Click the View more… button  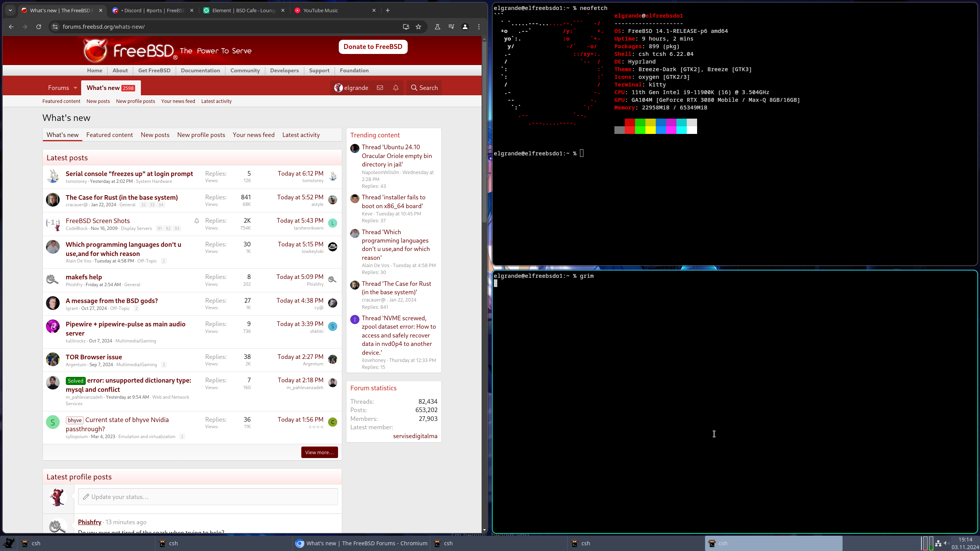tap(319, 452)
